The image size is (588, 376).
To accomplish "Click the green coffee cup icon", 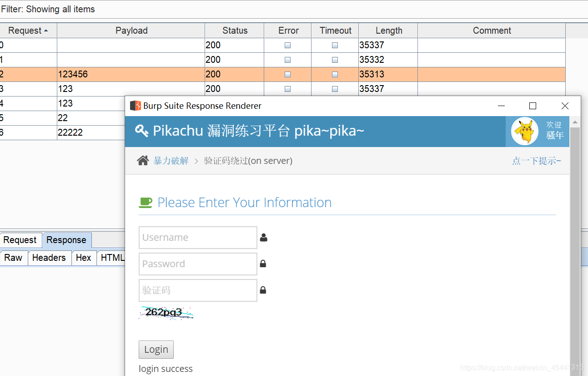I will click(x=146, y=203).
